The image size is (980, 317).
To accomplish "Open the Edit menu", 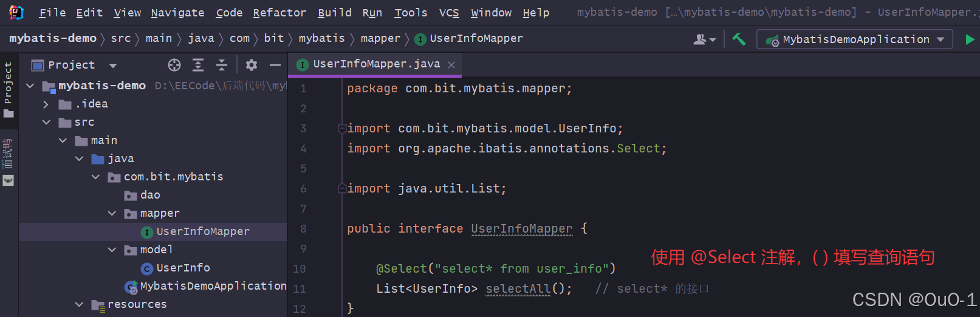I will (89, 13).
